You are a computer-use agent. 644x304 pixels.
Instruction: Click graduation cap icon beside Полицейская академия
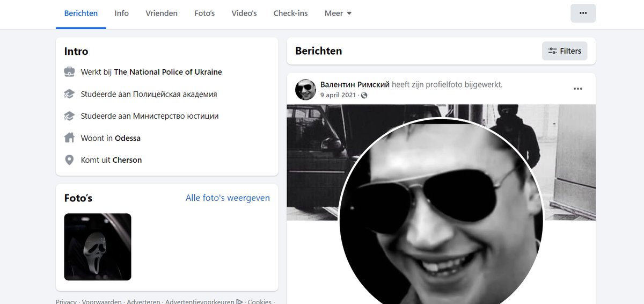(x=69, y=94)
